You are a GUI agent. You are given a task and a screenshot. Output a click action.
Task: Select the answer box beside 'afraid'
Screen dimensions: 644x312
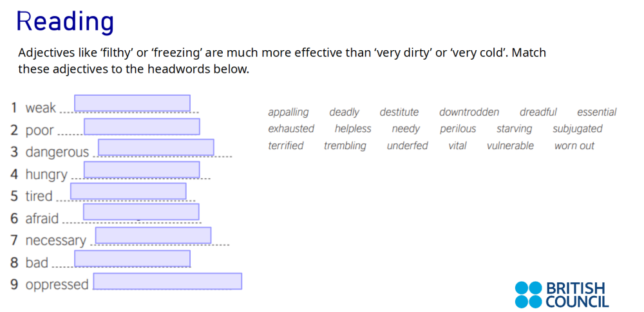pos(141,212)
